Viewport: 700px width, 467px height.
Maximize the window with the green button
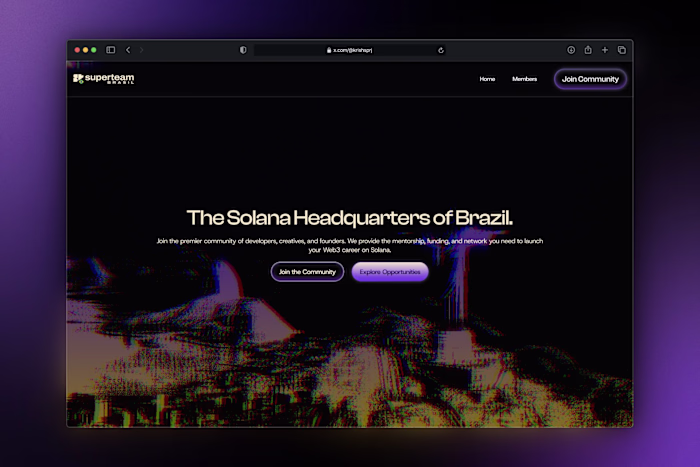(x=94, y=50)
